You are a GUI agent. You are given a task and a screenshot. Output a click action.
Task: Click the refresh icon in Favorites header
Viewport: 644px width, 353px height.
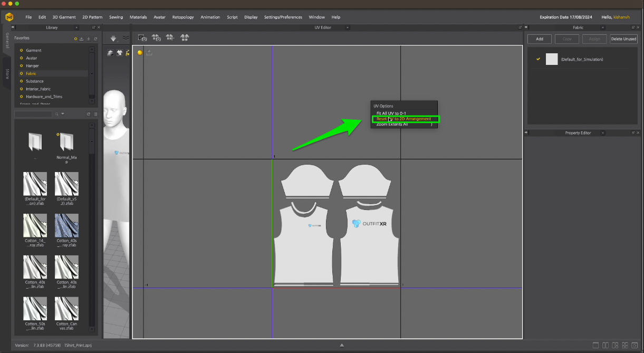coord(95,39)
